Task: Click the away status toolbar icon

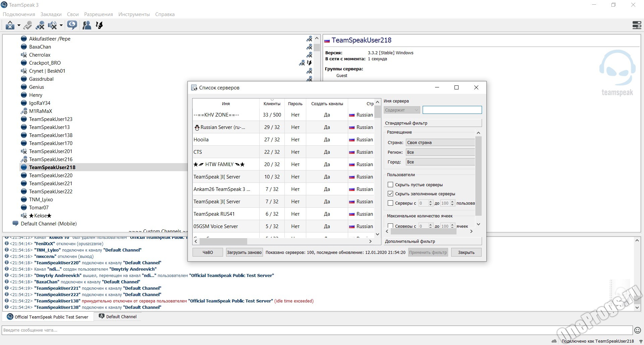Action: pos(10,25)
